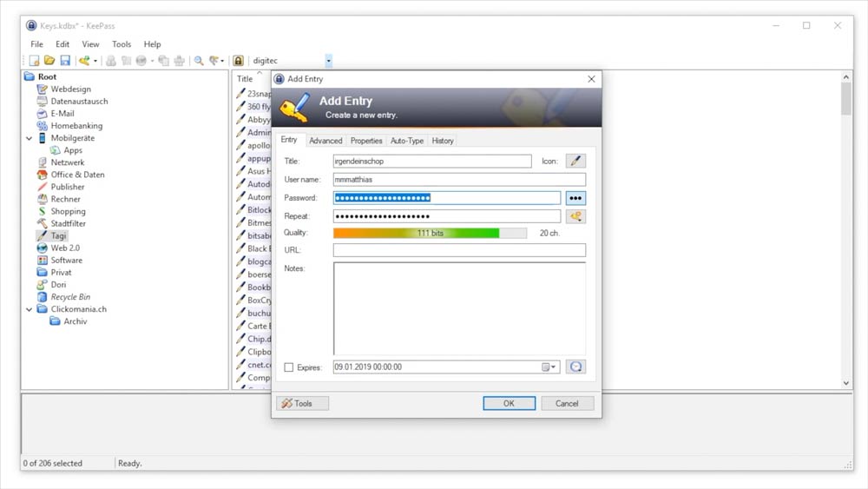
Task: Click the URL input field
Action: (x=459, y=250)
